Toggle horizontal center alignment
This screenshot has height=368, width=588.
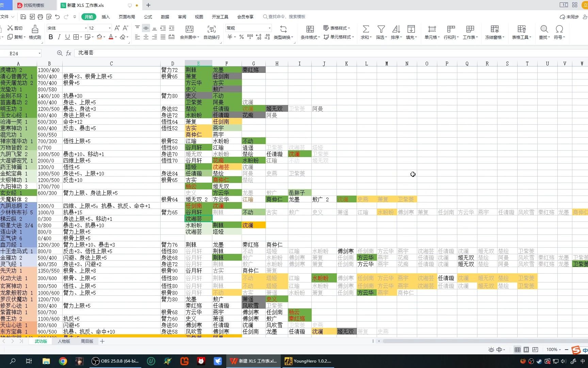coord(146,37)
